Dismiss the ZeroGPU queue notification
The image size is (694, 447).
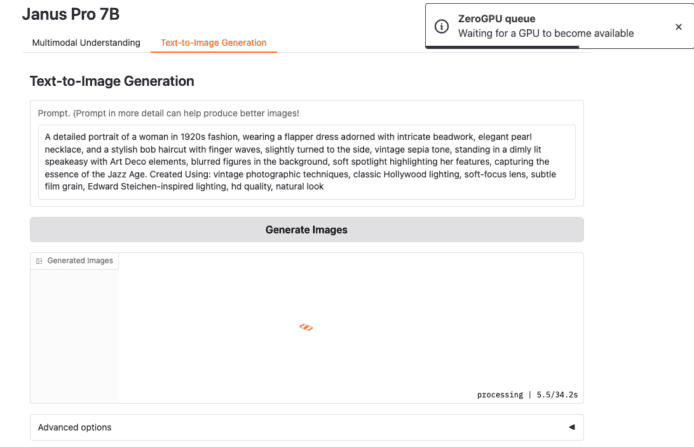click(x=679, y=27)
